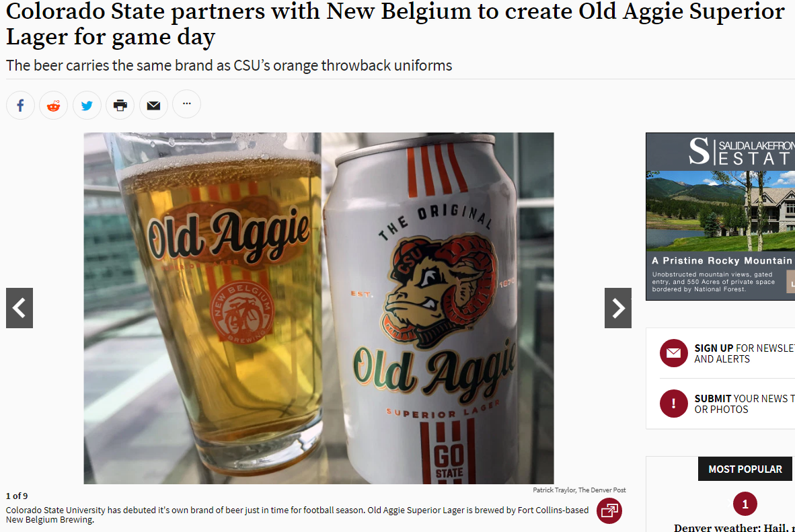Email the article via envelope icon

click(153, 105)
